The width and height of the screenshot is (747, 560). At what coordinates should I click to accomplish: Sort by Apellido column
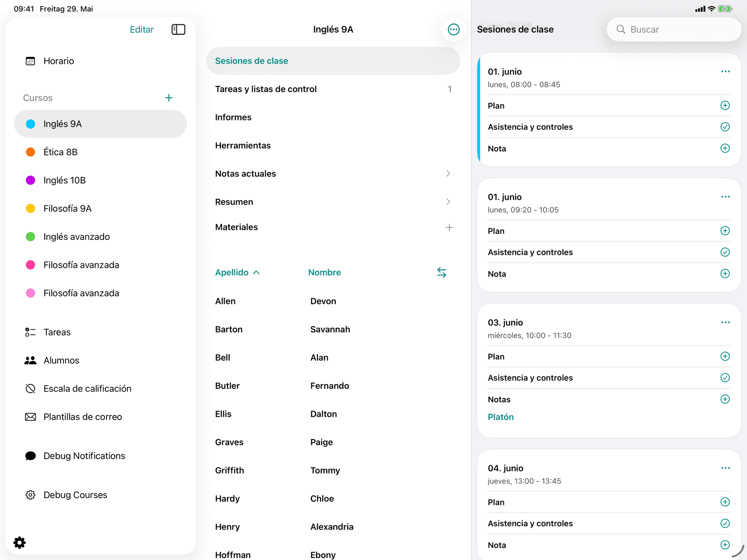[237, 273]
